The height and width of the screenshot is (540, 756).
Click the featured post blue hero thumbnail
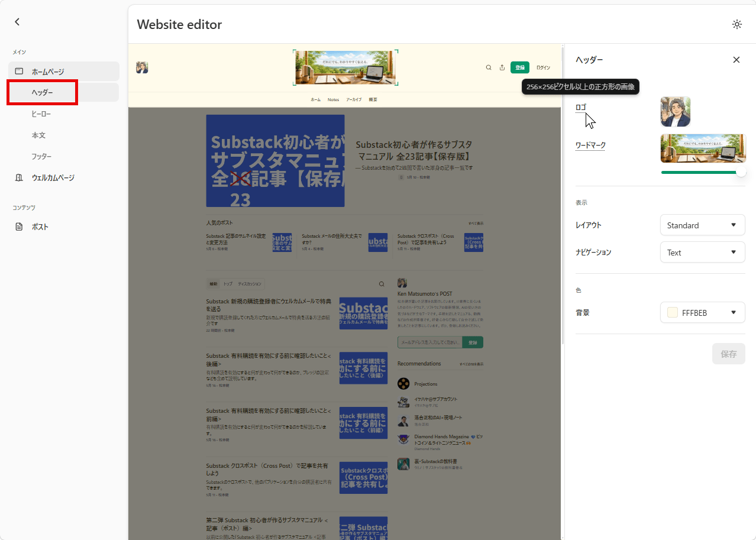(275, 161)
